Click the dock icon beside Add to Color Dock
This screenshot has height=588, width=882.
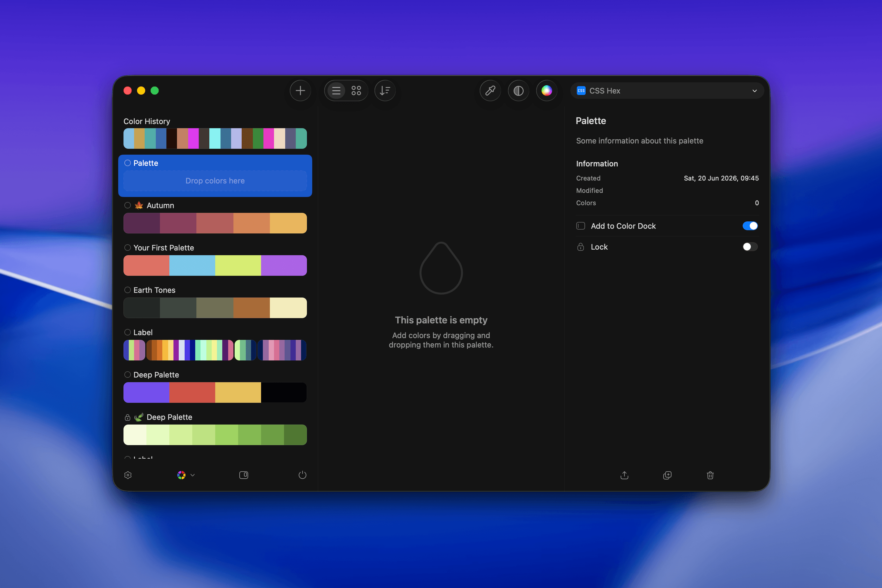point(580,226)
